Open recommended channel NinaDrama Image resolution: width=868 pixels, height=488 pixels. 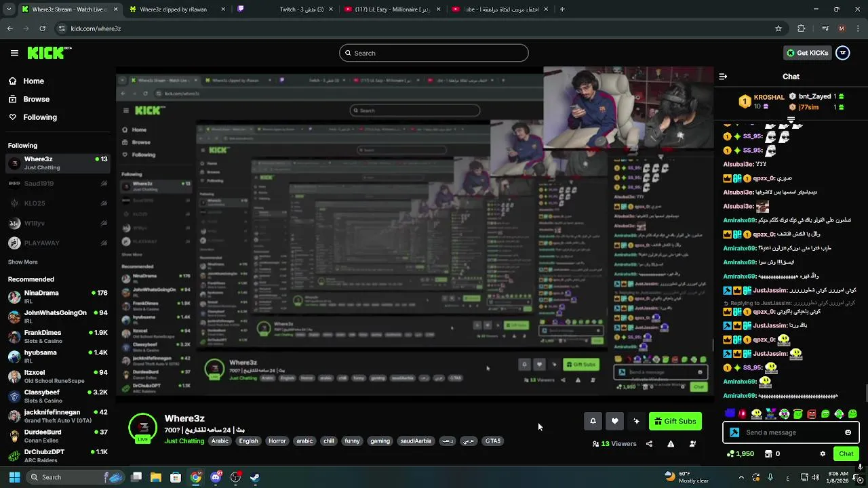58,296
